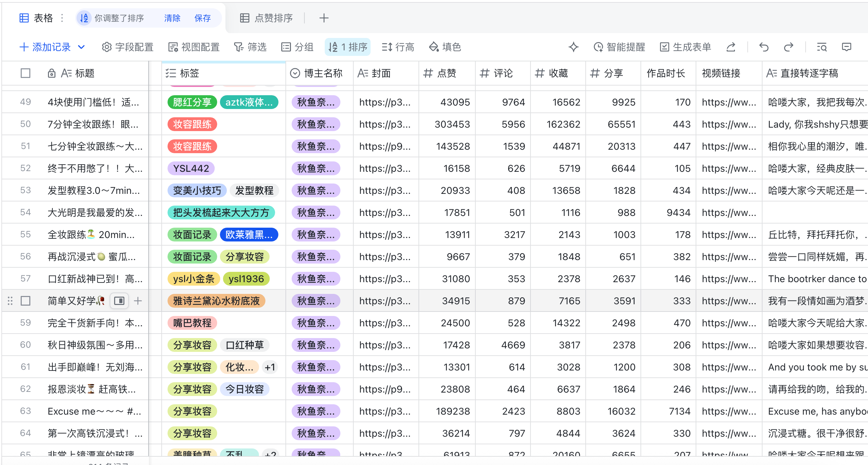Toggle the select-all checkbox in header
Viewport: 868px width, 465px height.
click(x=26, y=73)
